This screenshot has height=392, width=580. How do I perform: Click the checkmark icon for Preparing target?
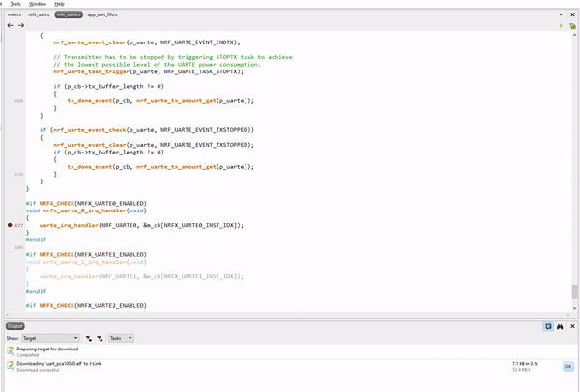[11, 350]
